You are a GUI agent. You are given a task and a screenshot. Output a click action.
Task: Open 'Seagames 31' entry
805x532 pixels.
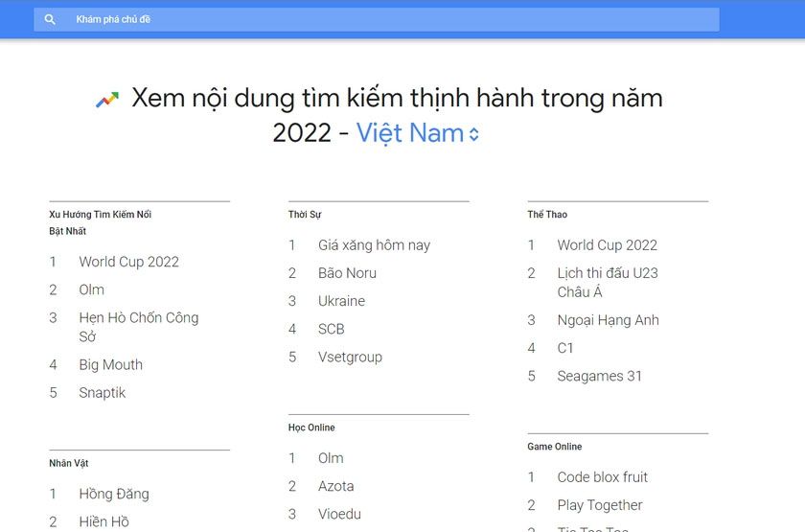[600, 377]
